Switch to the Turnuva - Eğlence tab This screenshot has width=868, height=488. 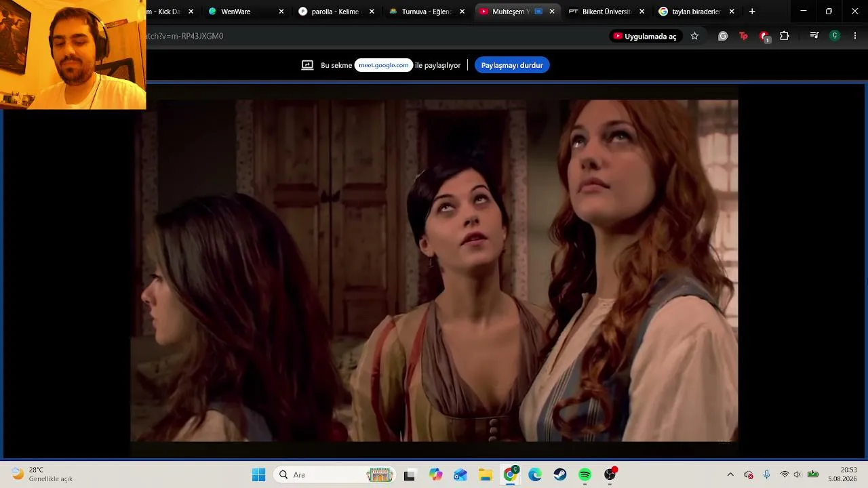[x=427, y=12]
